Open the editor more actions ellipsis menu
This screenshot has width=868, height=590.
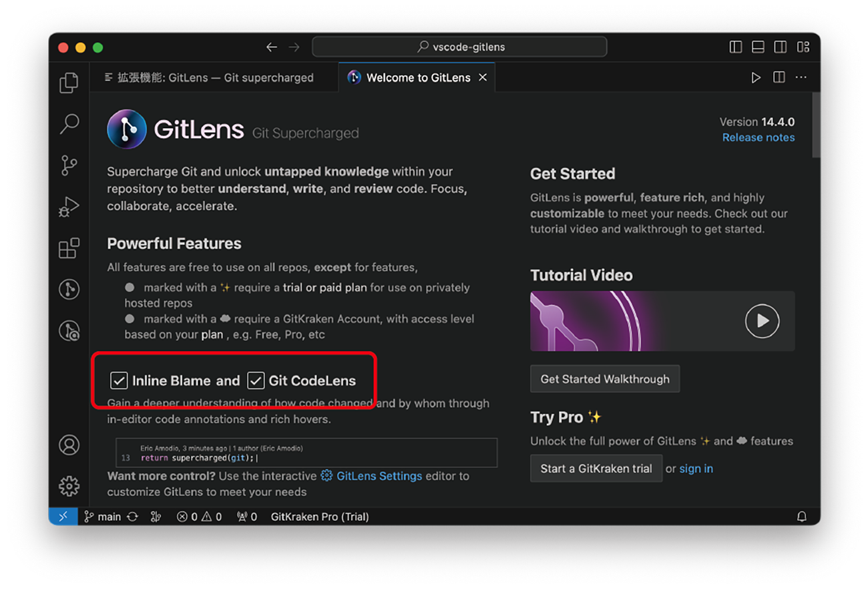[x=801, y=77]
